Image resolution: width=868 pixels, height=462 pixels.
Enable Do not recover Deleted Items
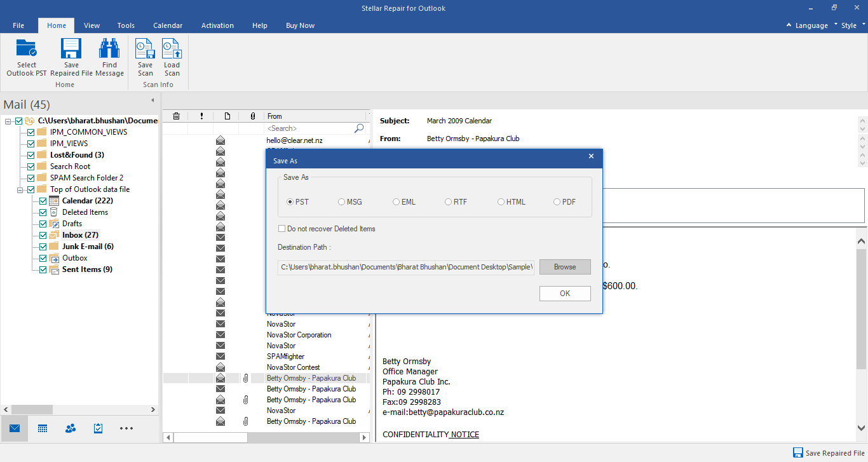click(x=282, y=229)
